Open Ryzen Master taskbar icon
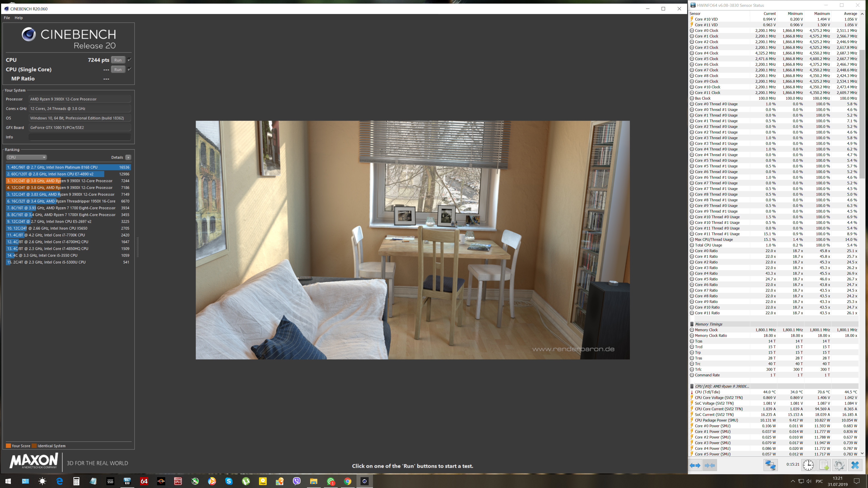 click(x=161, y=481)
